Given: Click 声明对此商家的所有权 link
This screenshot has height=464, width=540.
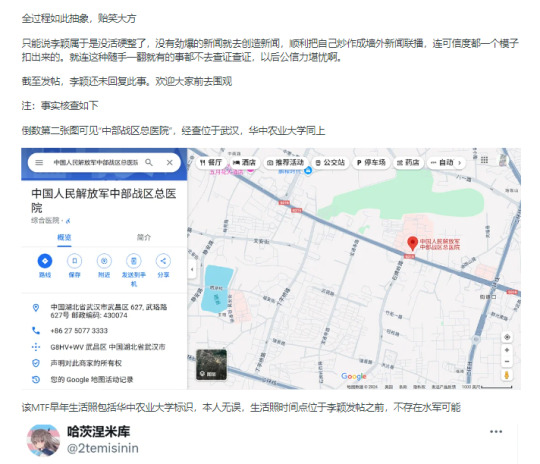Looking at the screenshot, I should (x=86, y=363).
